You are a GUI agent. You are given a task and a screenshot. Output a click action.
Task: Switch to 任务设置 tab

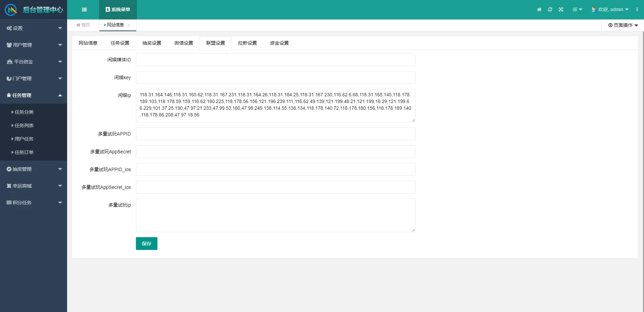(120, 43)
